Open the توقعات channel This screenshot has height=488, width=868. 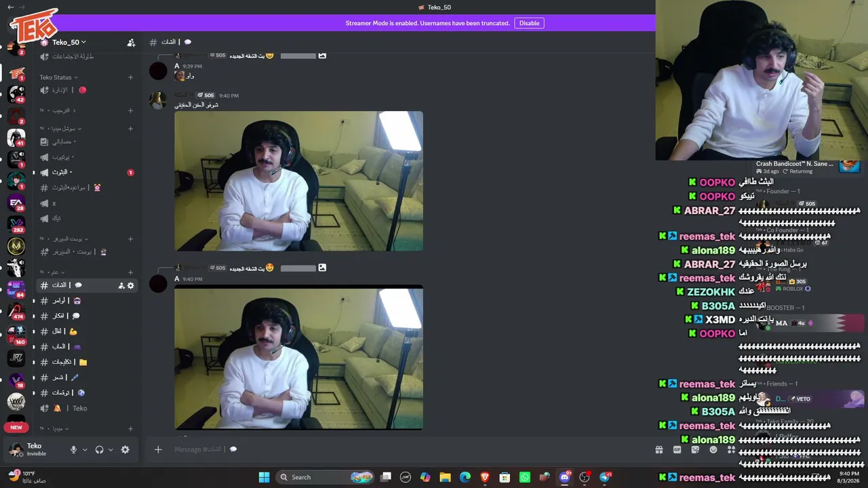[x=88, y=392]
